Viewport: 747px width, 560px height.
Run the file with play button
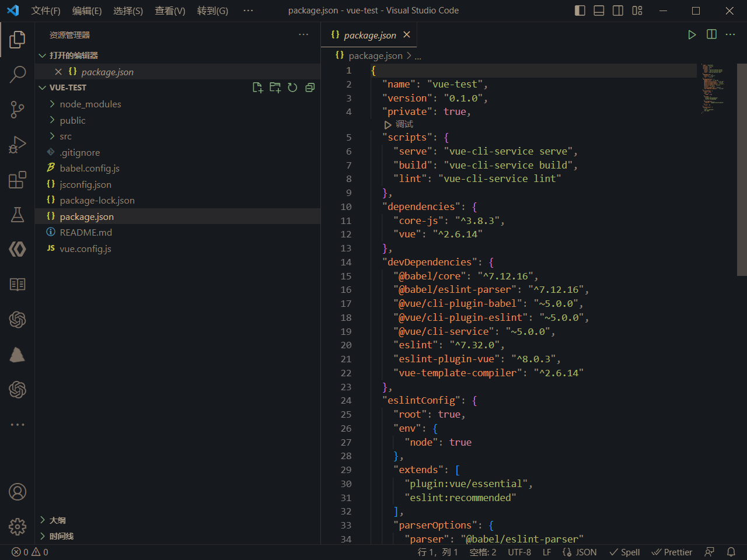click(x=692, y=35)
